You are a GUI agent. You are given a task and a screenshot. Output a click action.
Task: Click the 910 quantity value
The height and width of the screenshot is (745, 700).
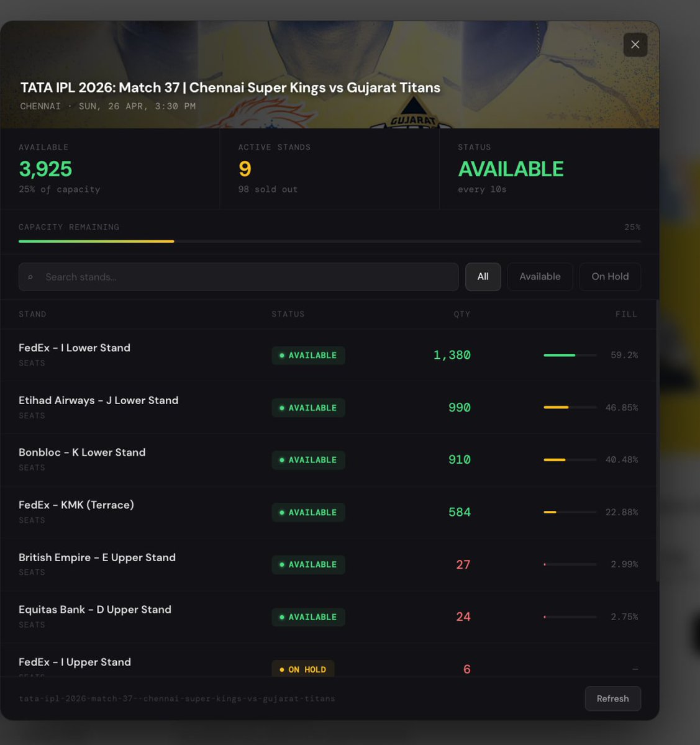(459, 459)
